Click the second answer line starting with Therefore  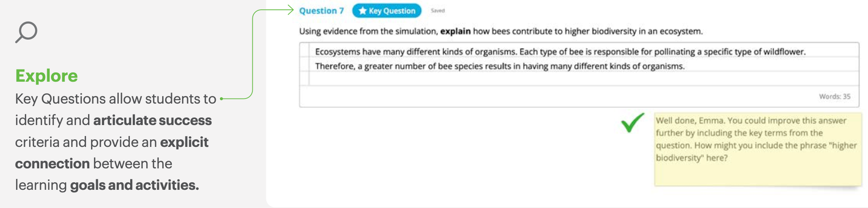click(x=500, y=66)
